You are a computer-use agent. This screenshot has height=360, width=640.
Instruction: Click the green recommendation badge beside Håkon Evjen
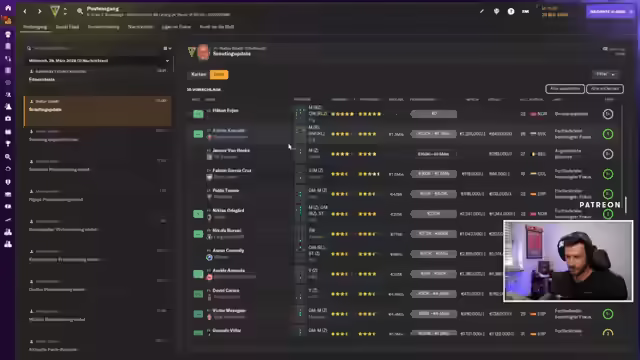pyautogui.click(x=198, y=114)
